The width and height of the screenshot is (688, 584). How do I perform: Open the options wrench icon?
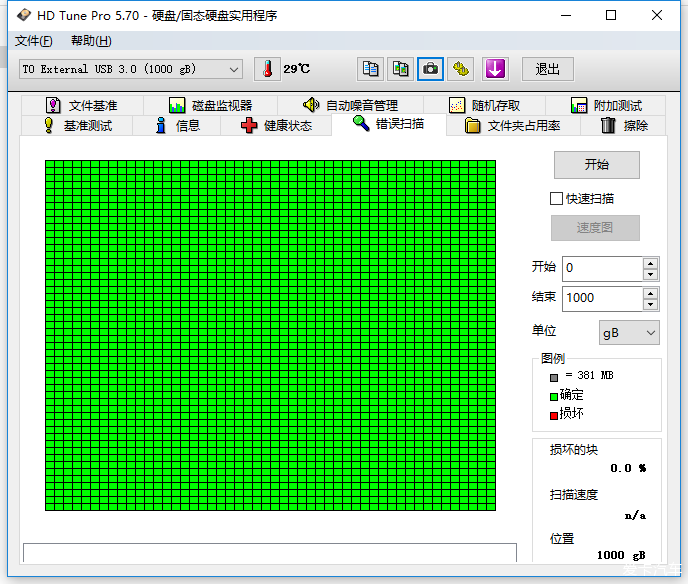click(460, 69)
